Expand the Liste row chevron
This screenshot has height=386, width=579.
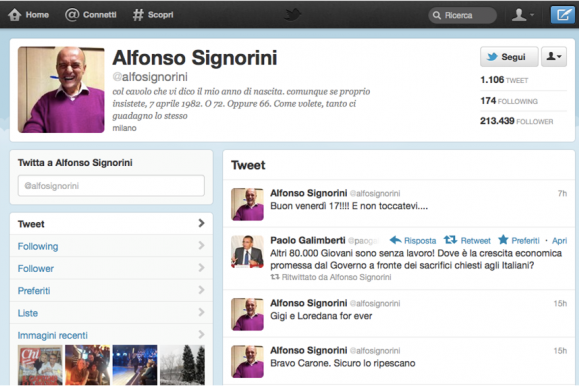[201, 312]
